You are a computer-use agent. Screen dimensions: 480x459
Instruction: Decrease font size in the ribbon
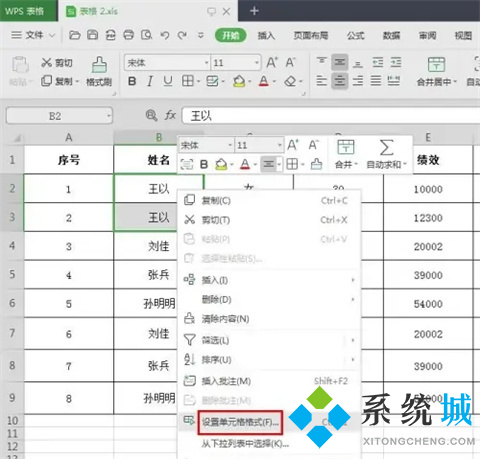[x=290, y=62]
